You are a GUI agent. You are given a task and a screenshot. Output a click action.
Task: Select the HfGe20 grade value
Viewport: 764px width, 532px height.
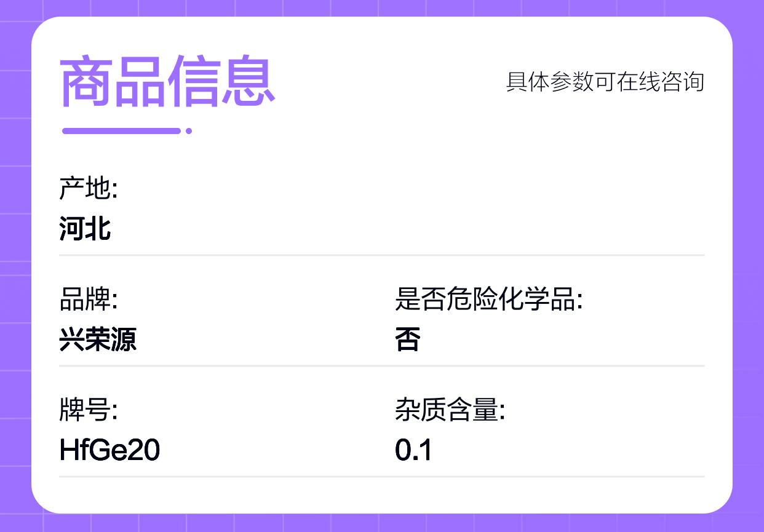(109, 451)
